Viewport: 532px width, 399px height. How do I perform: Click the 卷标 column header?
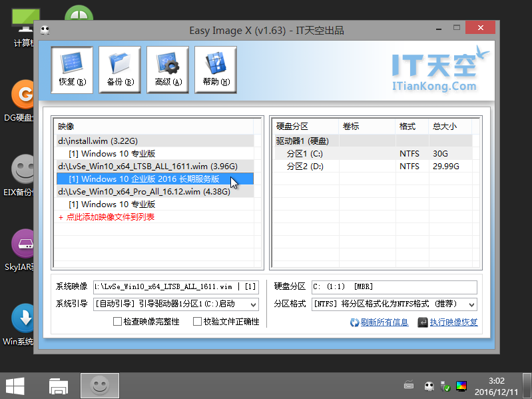click(x=367, y=127)
